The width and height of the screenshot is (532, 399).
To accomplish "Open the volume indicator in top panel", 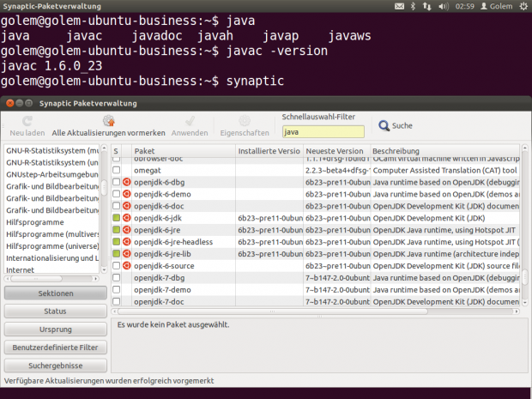I will [x=444, y=6].
